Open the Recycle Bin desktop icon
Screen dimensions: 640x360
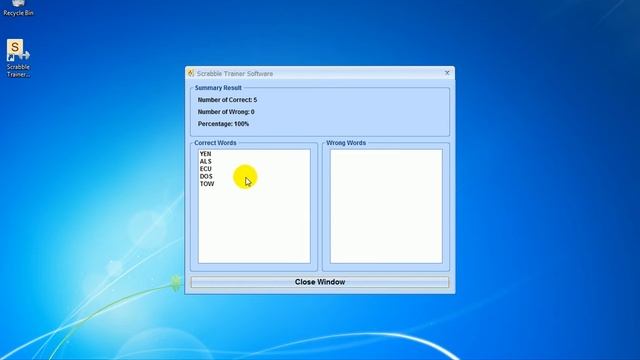(x=18, y=8)
